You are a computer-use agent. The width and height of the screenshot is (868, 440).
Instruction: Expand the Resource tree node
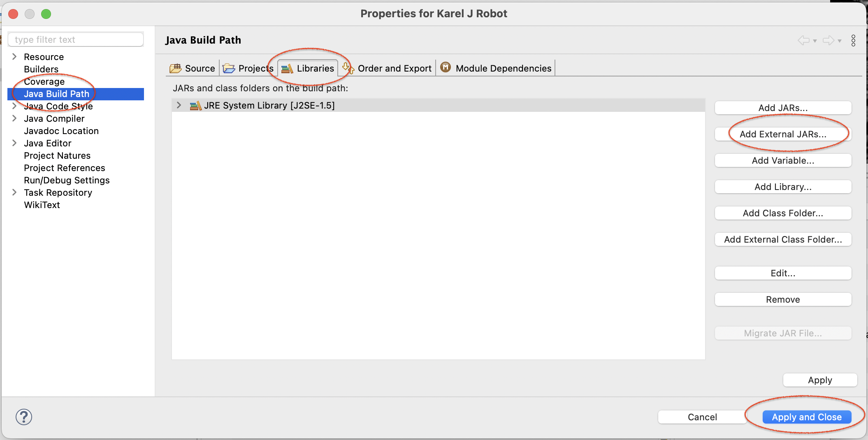coord(14,56)
